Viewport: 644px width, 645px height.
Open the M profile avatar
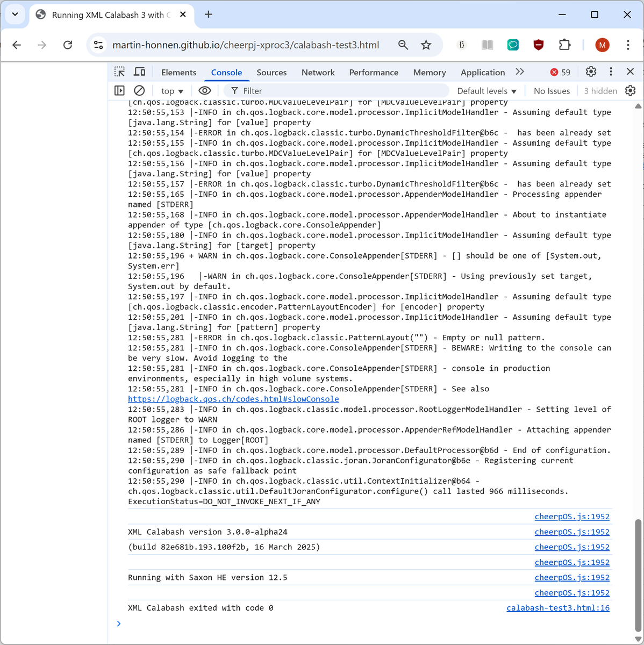pyautogui.click(x=602, y=45)
